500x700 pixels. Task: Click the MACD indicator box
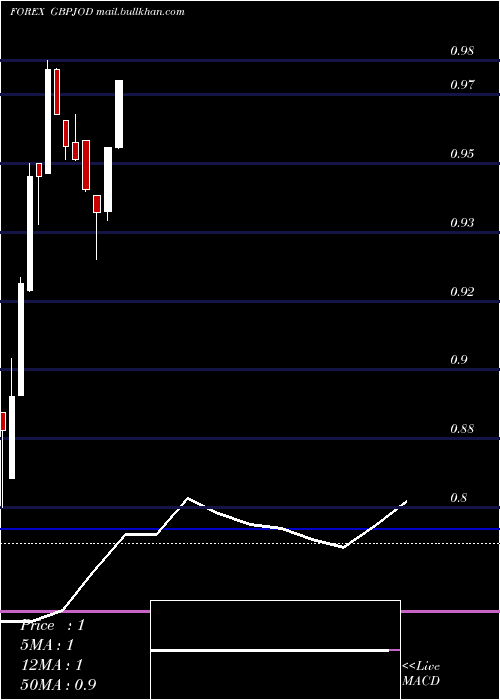point(275,650)
